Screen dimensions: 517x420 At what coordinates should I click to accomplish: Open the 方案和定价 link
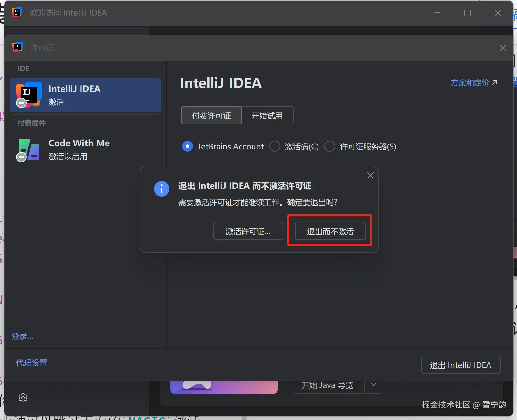(x=474, y=83)
